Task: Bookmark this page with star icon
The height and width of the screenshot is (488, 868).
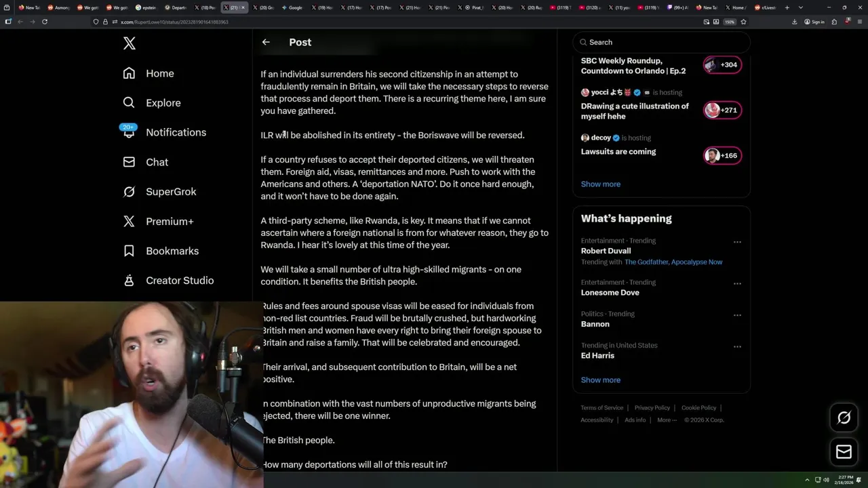Action: point(743,22)
